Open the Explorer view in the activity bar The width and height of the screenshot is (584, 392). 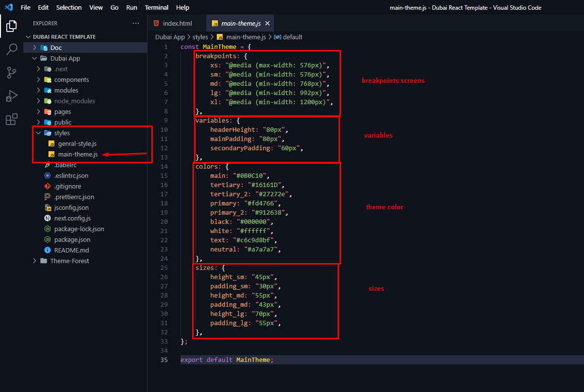point(12,26)
